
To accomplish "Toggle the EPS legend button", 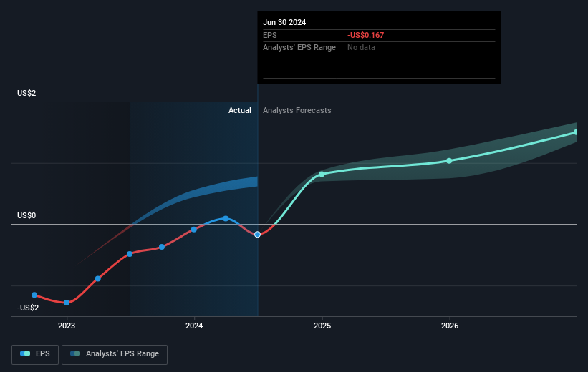I will pyautogui.click(x=35, y=354).
